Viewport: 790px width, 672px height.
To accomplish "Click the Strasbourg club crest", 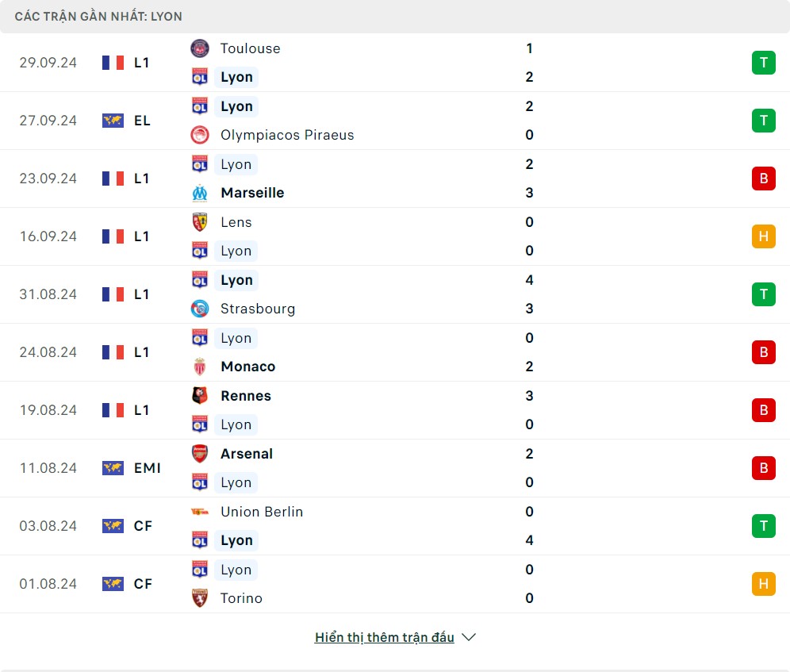I will coord(200,309).
